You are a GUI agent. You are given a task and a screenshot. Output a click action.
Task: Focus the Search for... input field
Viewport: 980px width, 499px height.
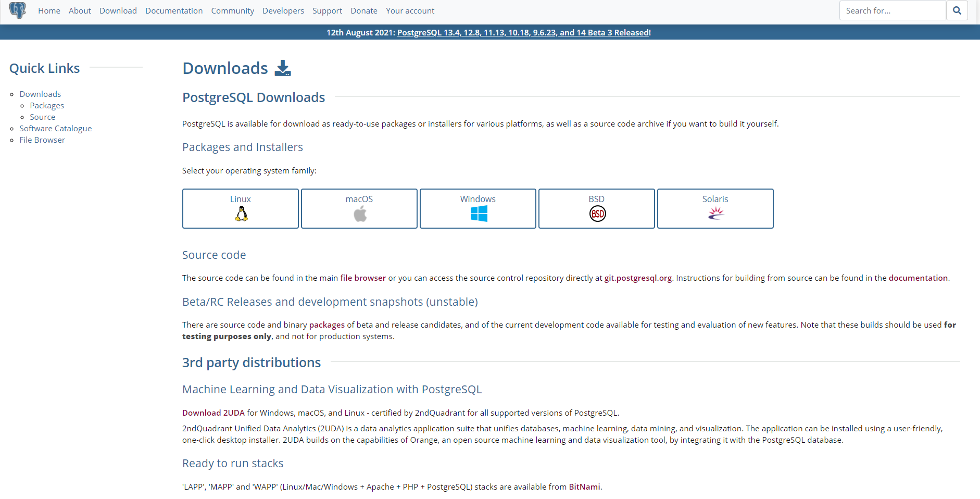893,10
